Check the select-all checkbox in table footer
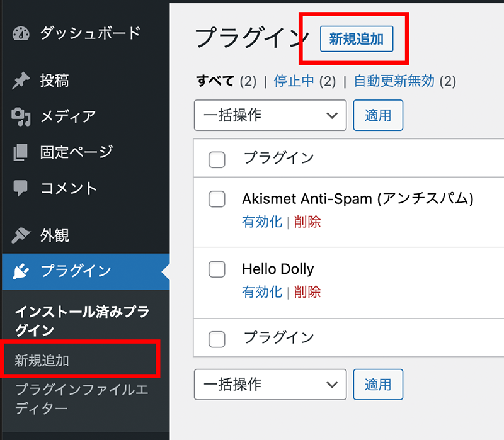 click(x=217, y=339)
